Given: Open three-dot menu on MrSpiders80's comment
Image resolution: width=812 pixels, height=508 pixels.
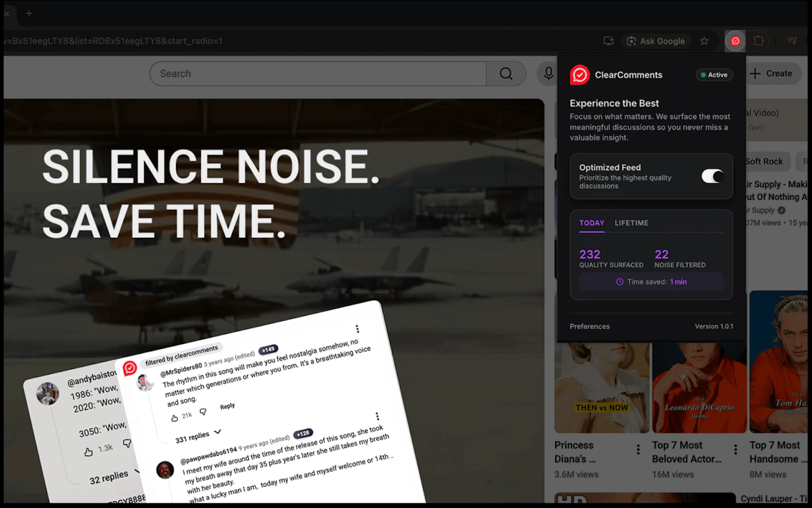Looking at the screenshot, I should [x=357, y=329].
